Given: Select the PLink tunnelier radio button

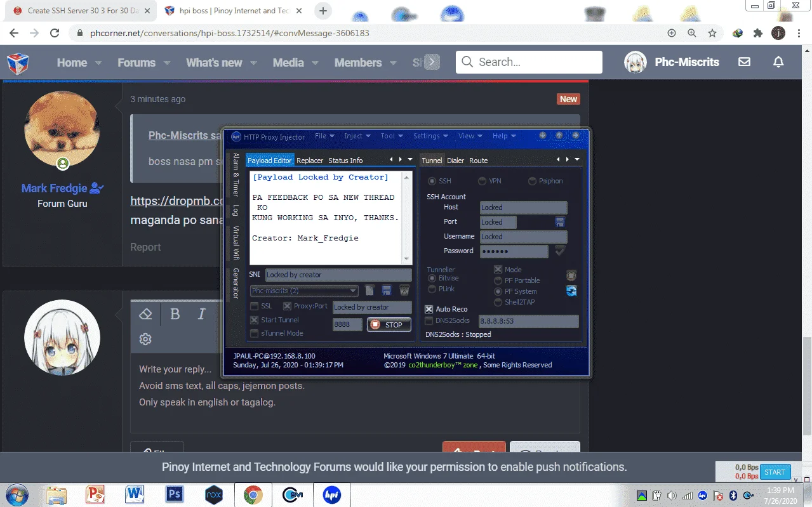Looking at the screenshot, I should click(432, 289).
